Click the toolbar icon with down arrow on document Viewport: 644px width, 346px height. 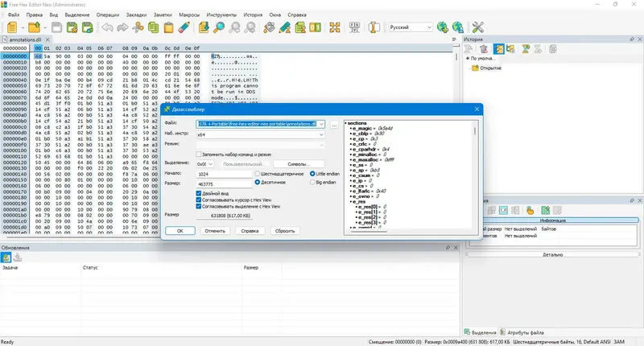pyautogui.click(x=204, y=27)
